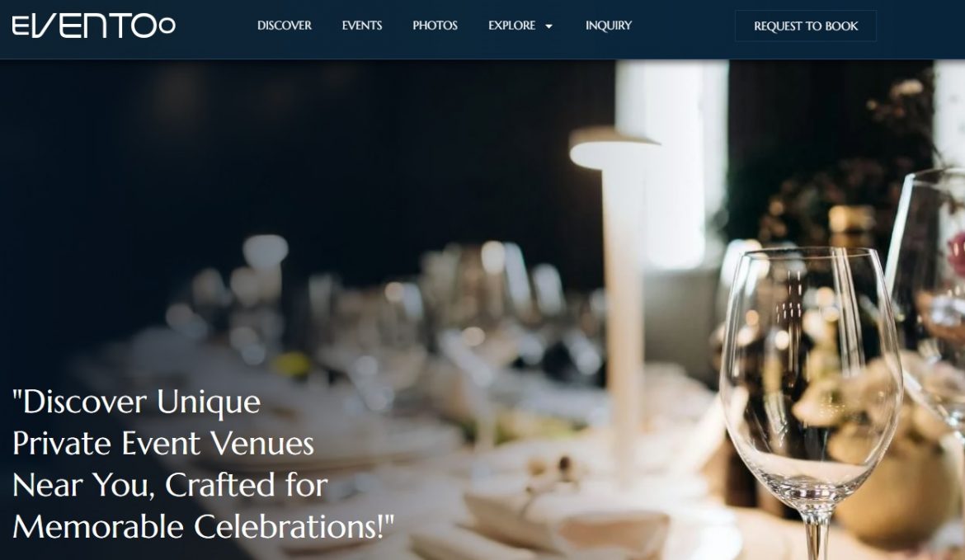The height and width of the screenshot is (560, 965).
Task: Click the REQUEST TO BOOK button
Action: click(806, 26)
